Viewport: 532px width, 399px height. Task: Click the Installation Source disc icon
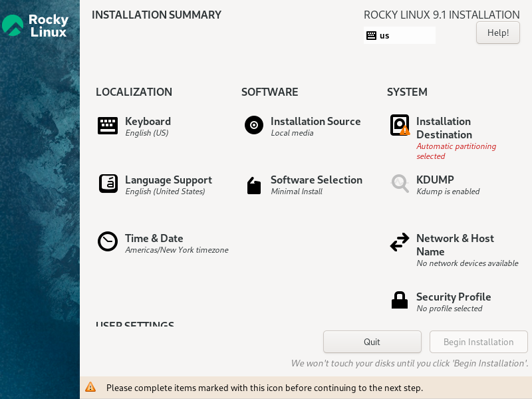254,125
